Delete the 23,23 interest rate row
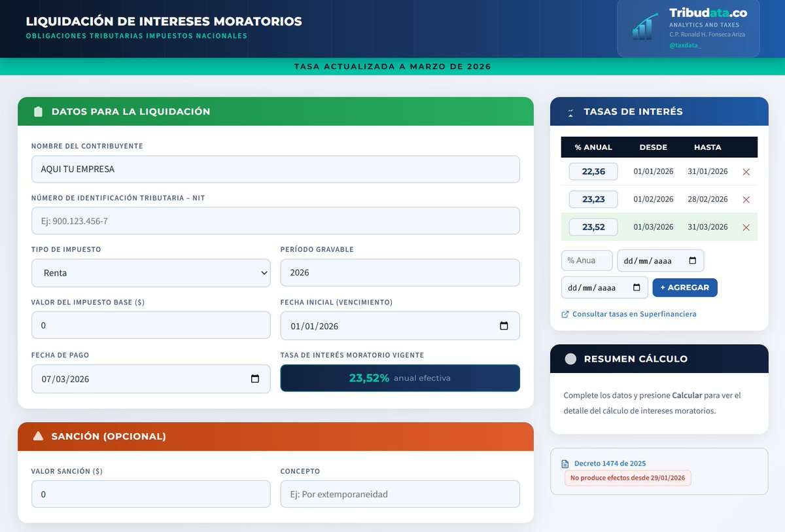Viewport: 785px width, 532px height. coord(746,200)
